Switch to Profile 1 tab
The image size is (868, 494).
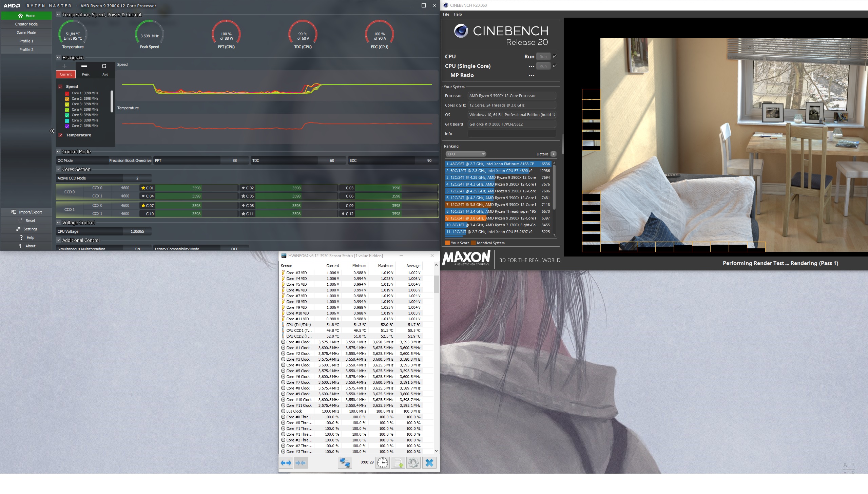26,41
